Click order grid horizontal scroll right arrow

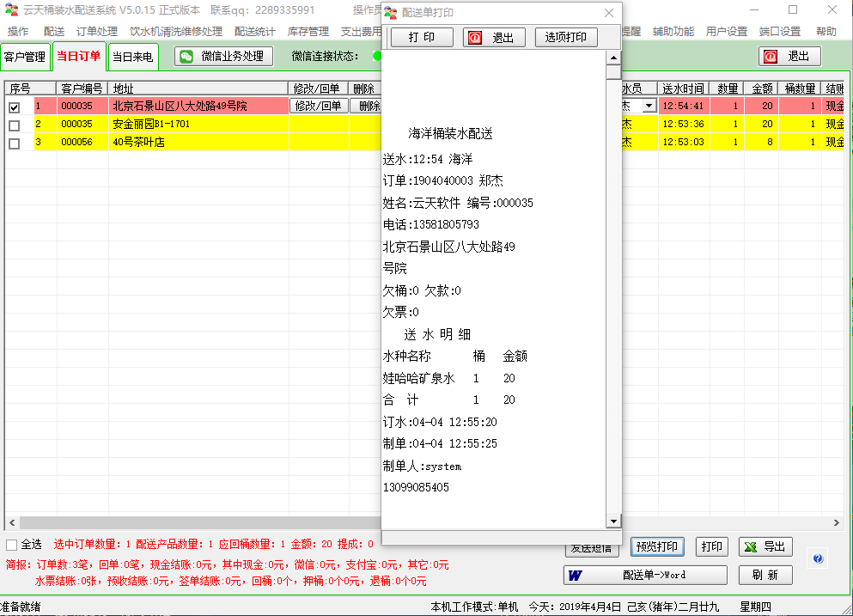pyautogui.click(x=838, y=522)
